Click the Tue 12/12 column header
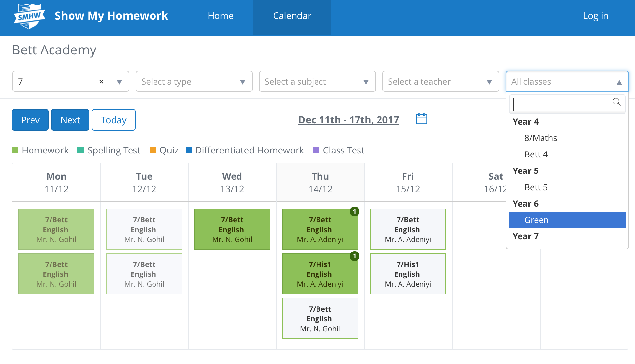The image size is (635, 364). pos(144,182)
